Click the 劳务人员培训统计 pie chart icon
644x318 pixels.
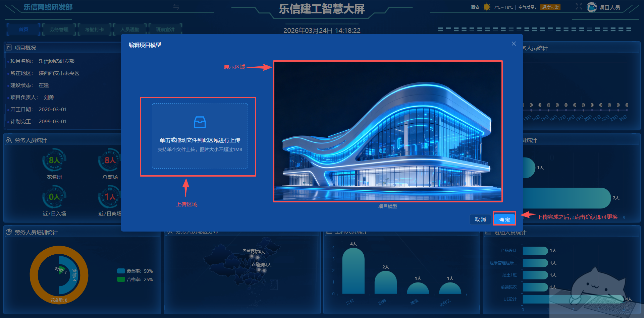[x=9, y=232]
